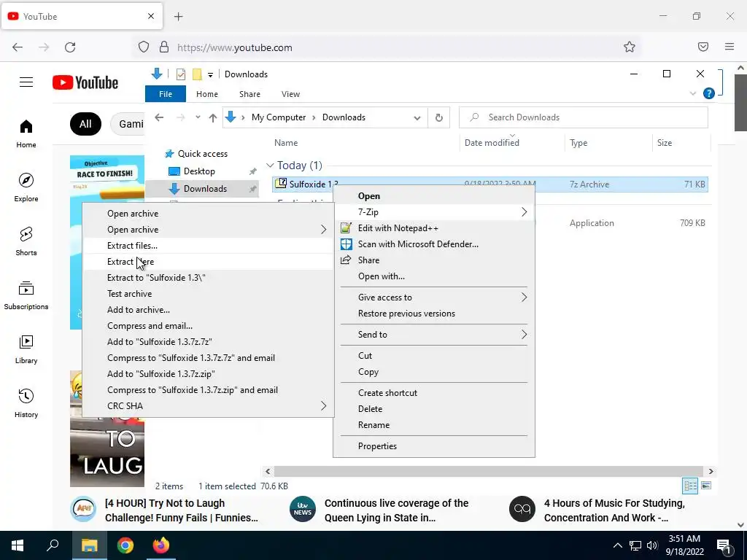Collapse the Today (1) group
The width and height of the screenshot is (747, 560).
270,166
